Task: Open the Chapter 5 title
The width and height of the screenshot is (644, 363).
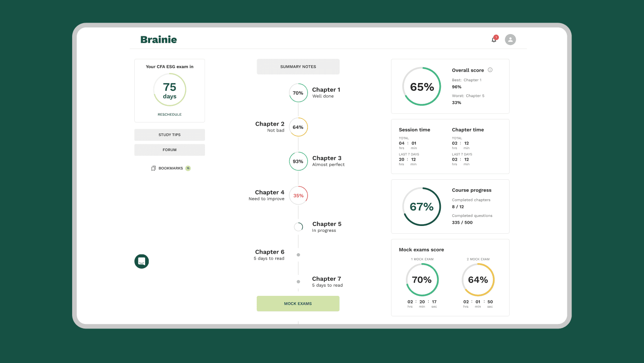Action: tap(327, 224)
